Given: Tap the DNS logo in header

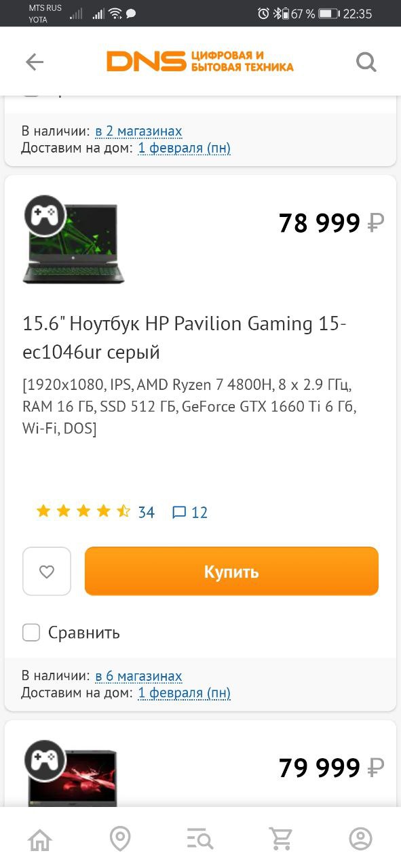Looking at the screenshot, I should point(200,62).
